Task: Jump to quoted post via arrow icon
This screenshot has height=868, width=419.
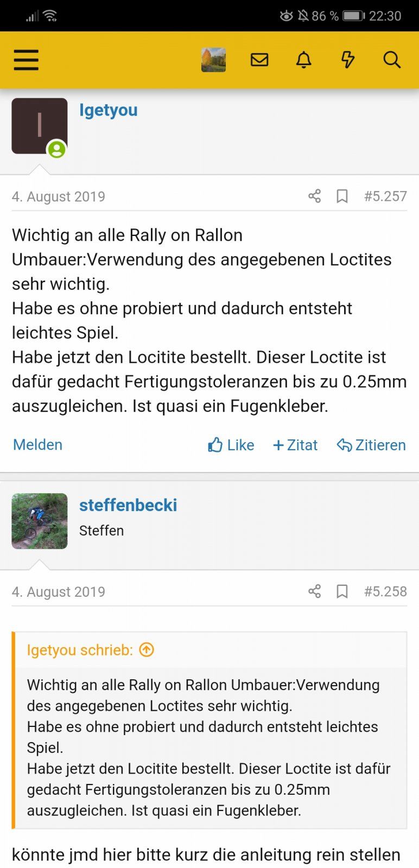Action: tap(147, 649)
